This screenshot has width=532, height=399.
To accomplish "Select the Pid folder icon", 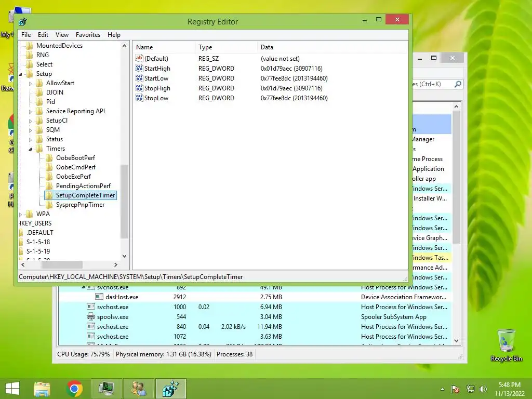I will [x=39, y=102].
